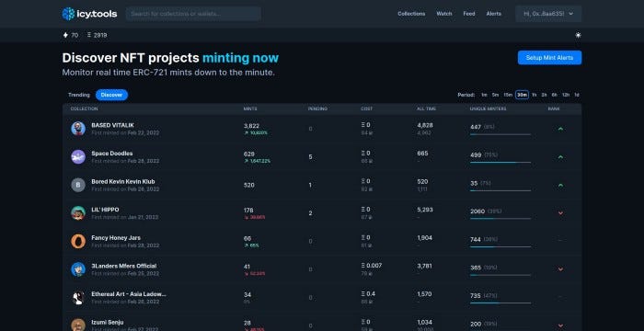Viewport: 644px width, 331px height.
Task: Set period to 6h
Action: 555,95
